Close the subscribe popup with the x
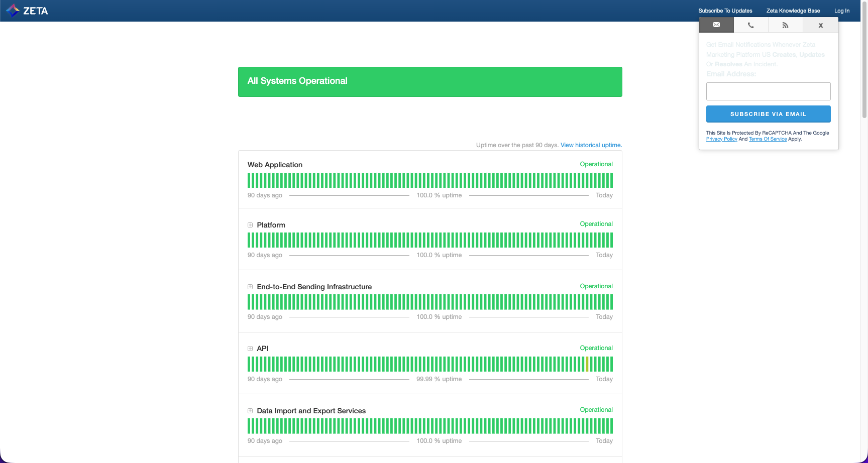The height and width of the screenshot is (463, 868). point(821,25)
